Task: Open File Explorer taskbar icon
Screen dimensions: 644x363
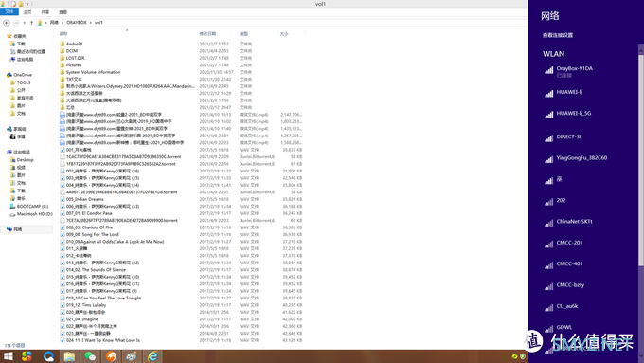Action: tap(69, 356)
